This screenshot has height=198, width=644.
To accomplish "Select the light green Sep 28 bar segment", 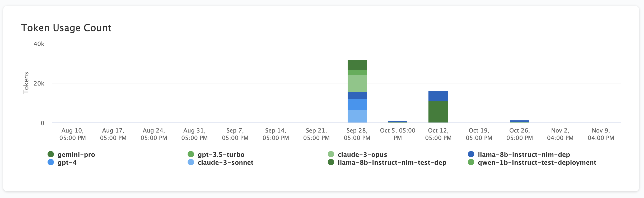I will [x=357, y=83].
